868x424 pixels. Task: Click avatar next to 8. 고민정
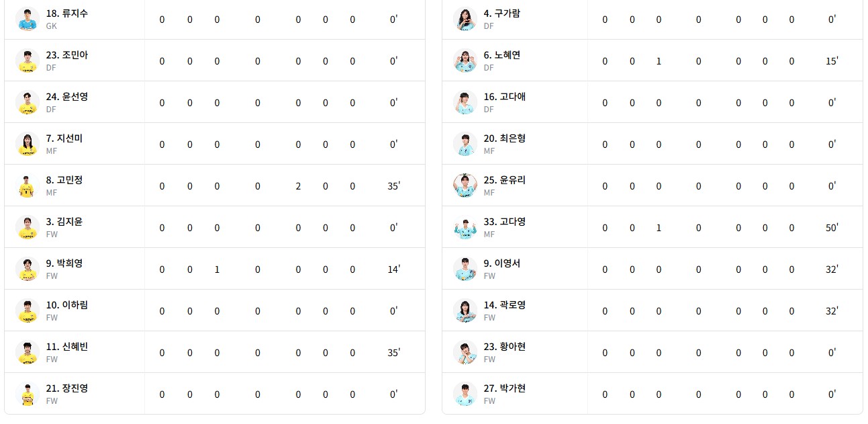coord(27,185)
